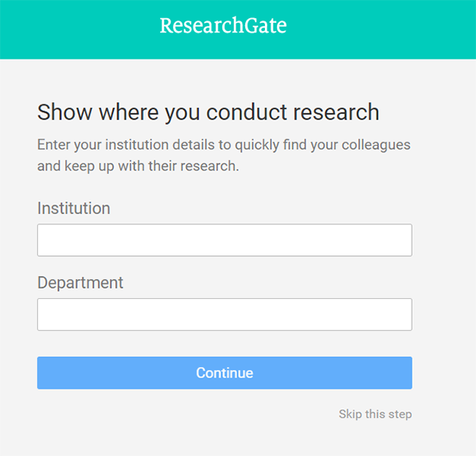476x456 pixels.
Task: Choose 'Skip this step' below Continue
Action: coord(375,414)
